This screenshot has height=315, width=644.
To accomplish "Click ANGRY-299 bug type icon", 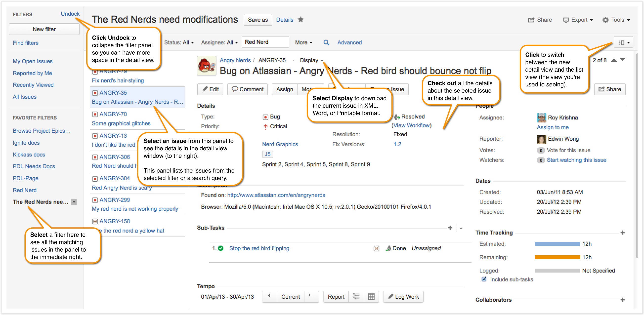I will [x=95, y=200].
